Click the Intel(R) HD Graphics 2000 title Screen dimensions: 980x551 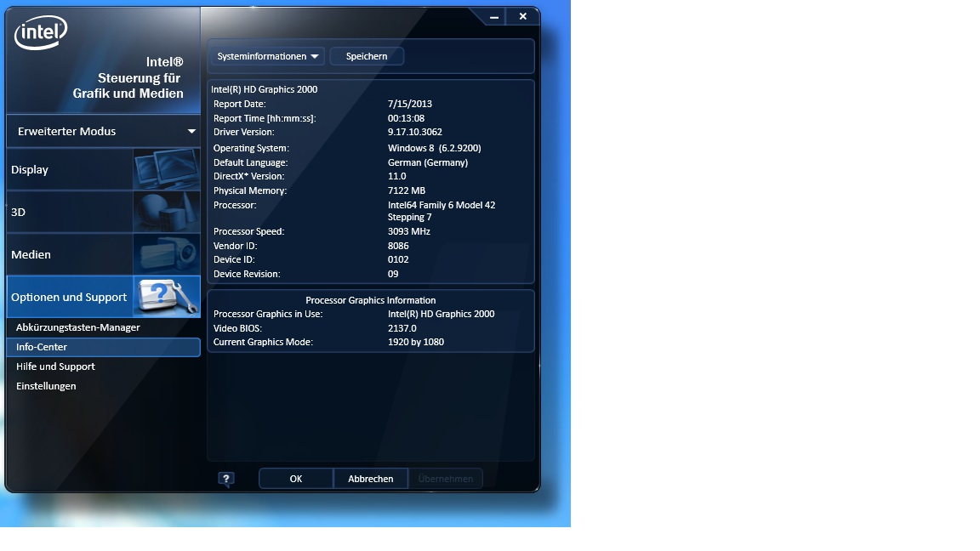[265, 89]
